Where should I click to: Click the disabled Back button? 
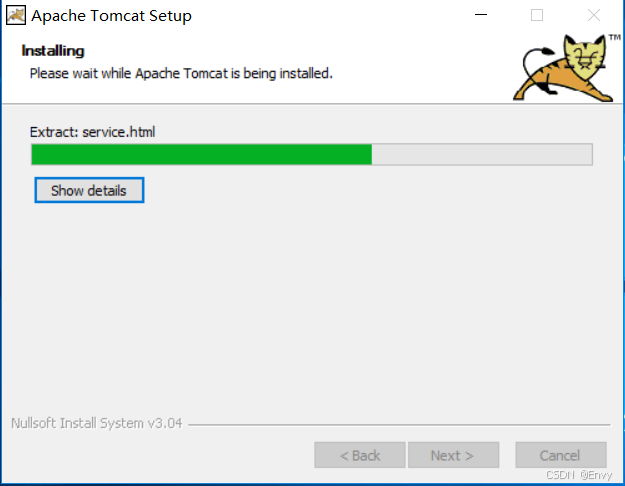[360, 455]
